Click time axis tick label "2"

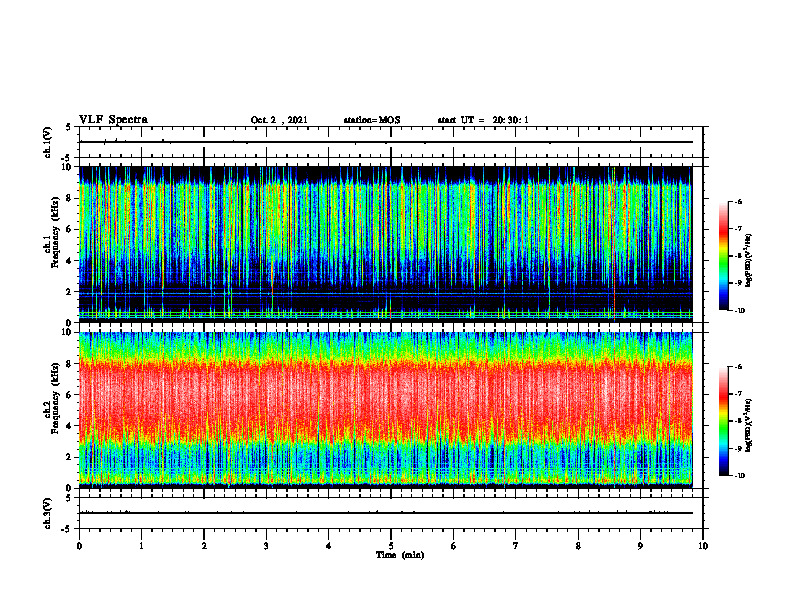pos(204,546)
